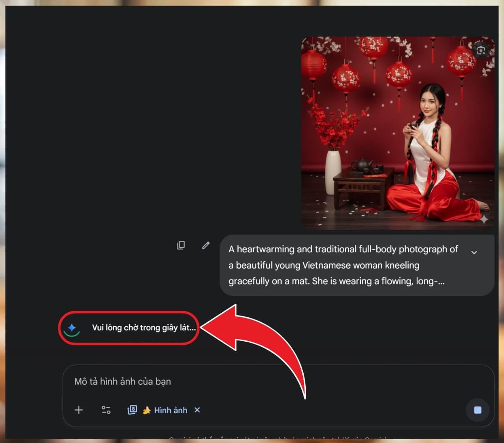Remove the "Hình ảnh" chip with the X
The image size is (504, 443).
coord(197,410)
